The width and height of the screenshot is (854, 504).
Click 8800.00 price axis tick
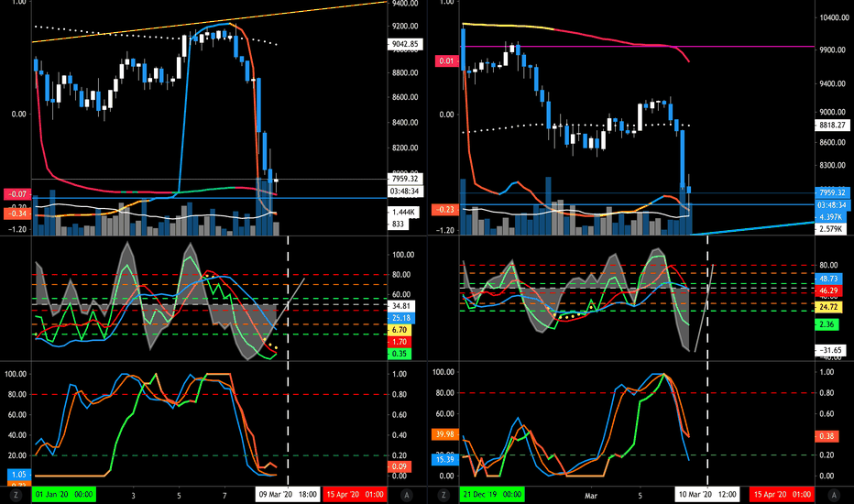click(x=405, y=73)
